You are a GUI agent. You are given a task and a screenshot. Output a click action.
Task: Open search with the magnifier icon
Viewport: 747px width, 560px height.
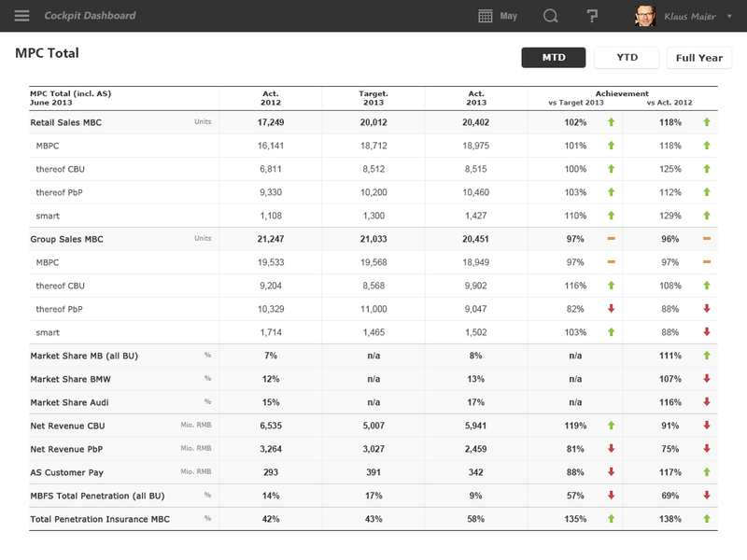(x=550, y=16)
